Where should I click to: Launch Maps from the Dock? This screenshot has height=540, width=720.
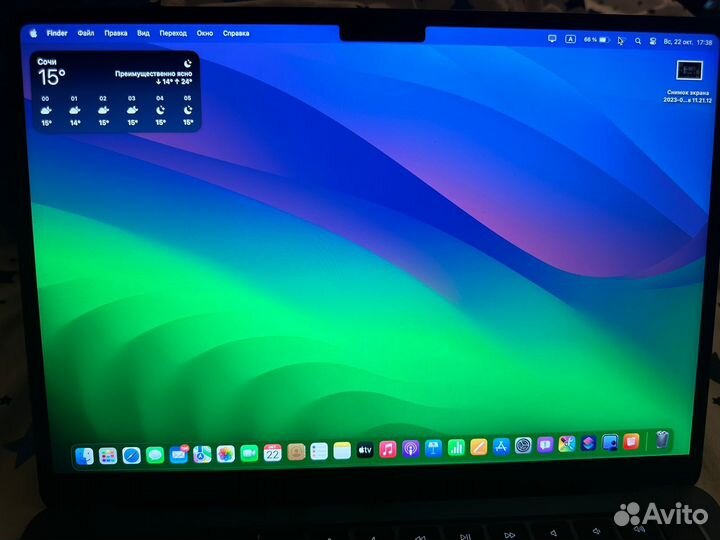pos(202,454)
